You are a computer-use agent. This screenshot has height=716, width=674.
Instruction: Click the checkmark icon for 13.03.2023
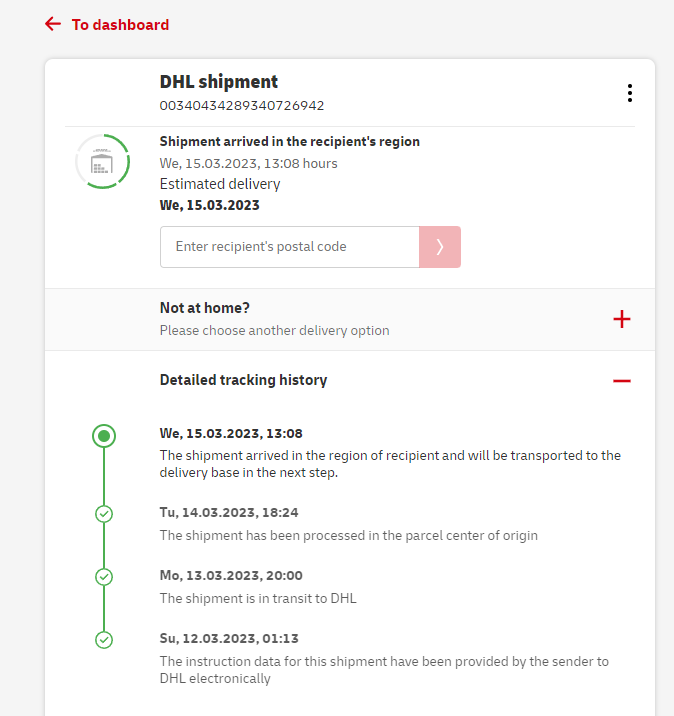click(104, 577)
